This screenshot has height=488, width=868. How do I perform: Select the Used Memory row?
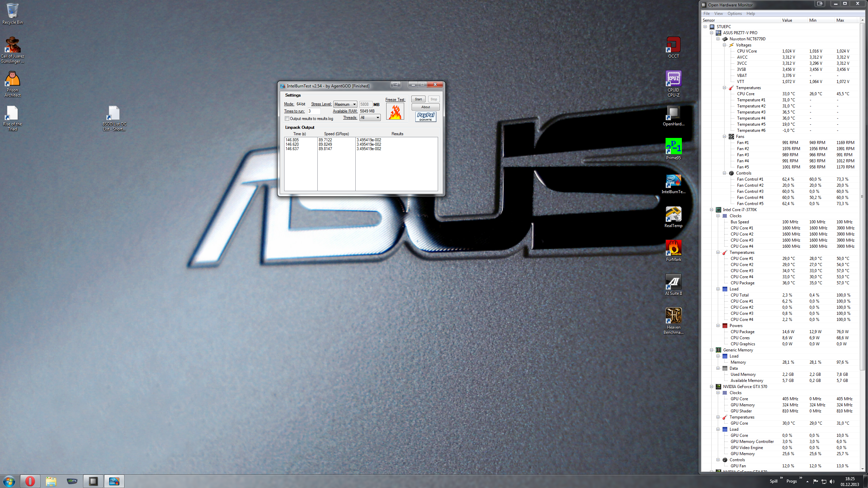point(781,374)
